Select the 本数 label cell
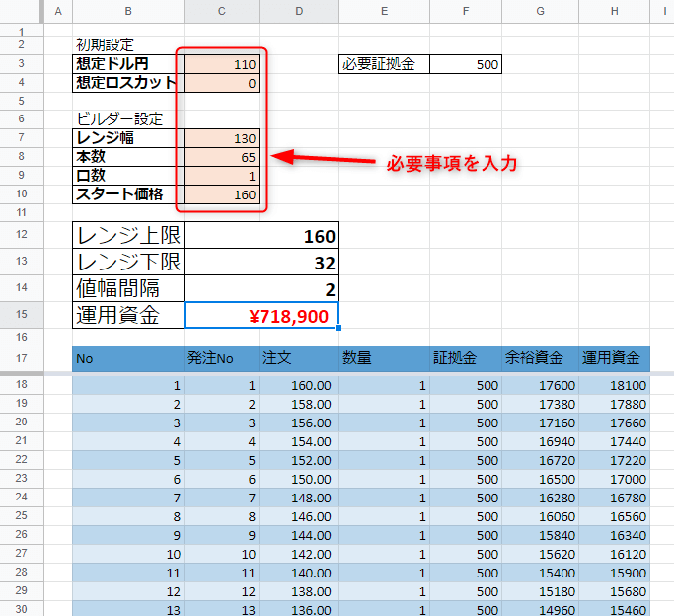The width and height of the screenshot is (674, 616). coord(128,157)
